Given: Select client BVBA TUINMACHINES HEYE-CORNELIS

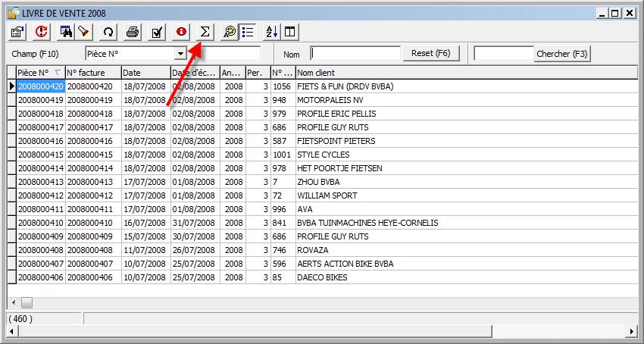Looking at the screenshot, I should [x=367, y=223].
